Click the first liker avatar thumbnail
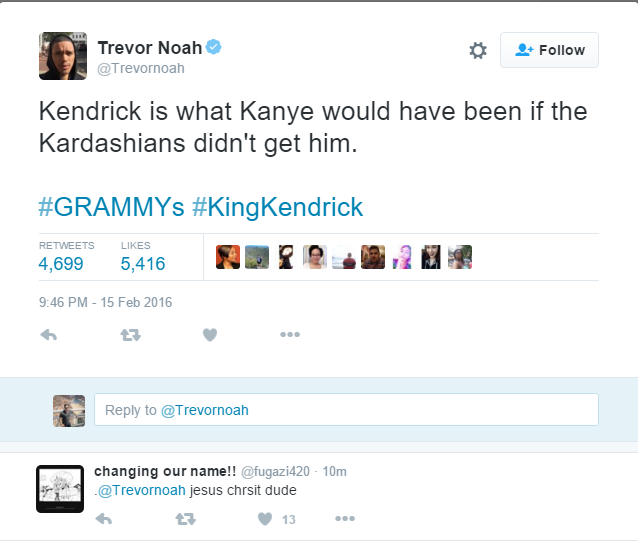 [228, 257]
